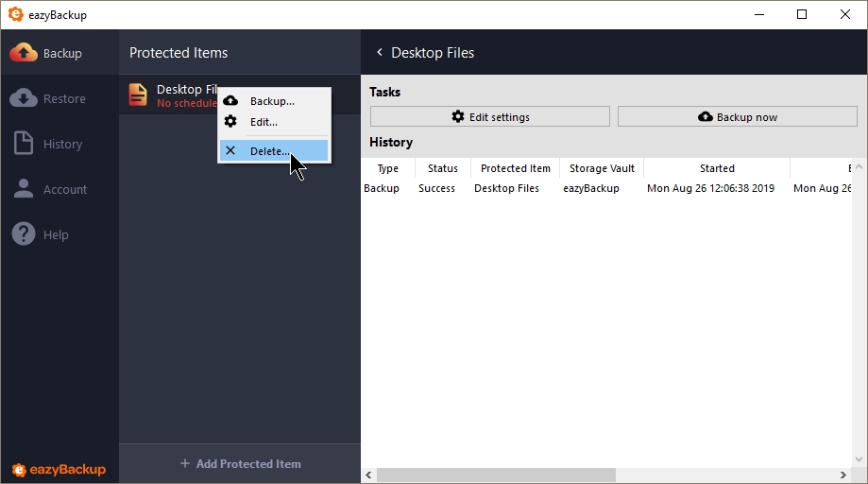Sort history by Storage Vault column header
The width and height of the screenshot is (868, 484).
click(x=602, y=168)
